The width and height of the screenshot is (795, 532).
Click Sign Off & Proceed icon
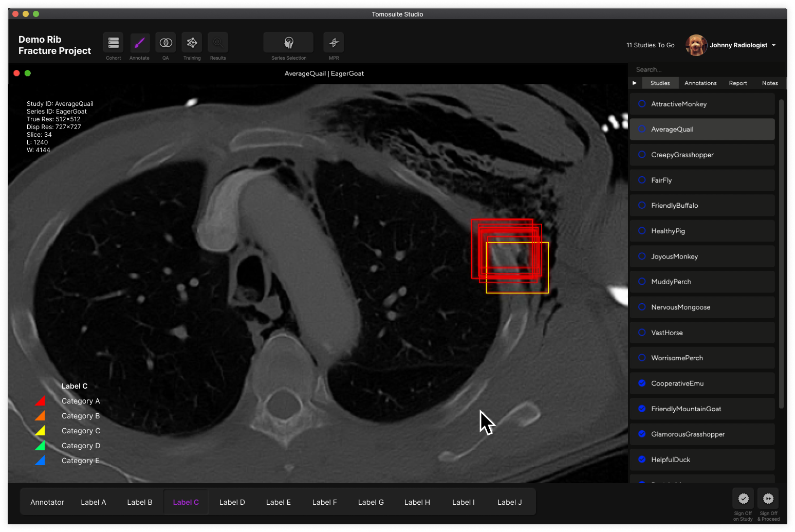coord(768,499)
